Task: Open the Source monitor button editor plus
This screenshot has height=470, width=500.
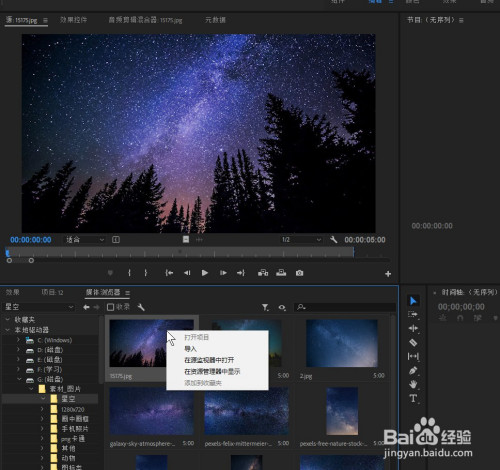Action: 388,274
